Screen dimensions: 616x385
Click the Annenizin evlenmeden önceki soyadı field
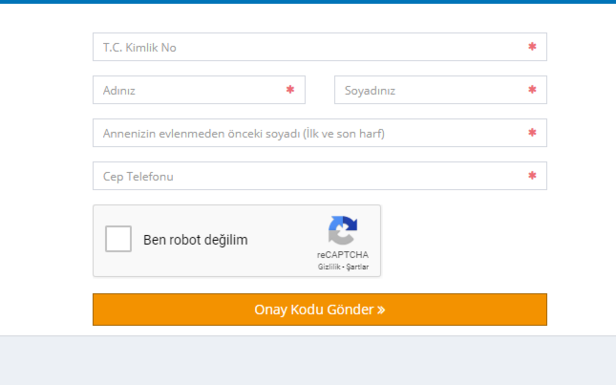(x=319, y=133)
